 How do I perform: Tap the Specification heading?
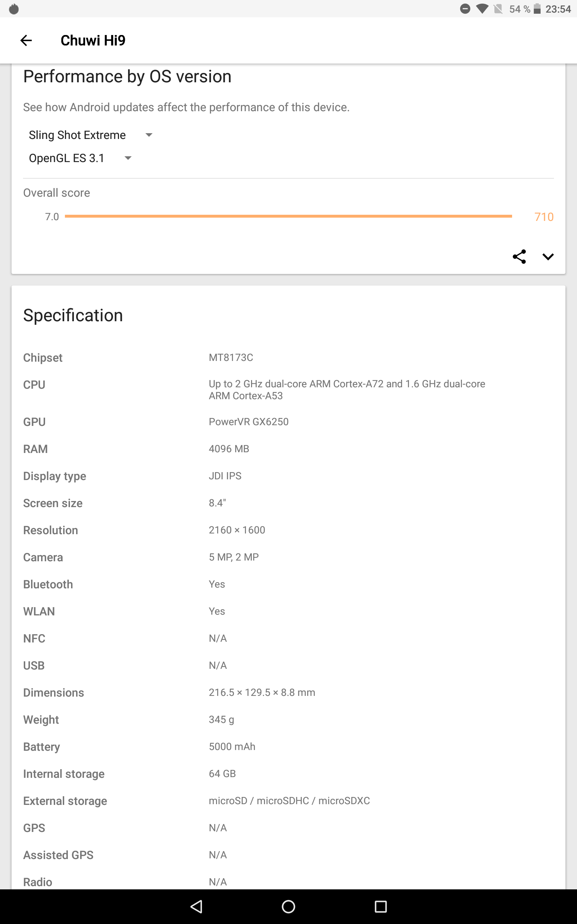(73, 315)
